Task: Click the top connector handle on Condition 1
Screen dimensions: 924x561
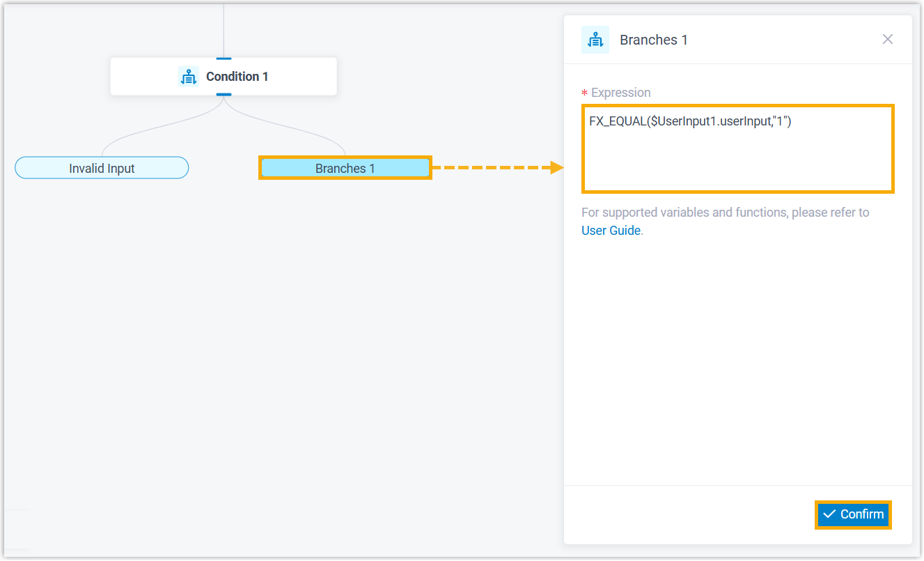Action: [224, 59]
